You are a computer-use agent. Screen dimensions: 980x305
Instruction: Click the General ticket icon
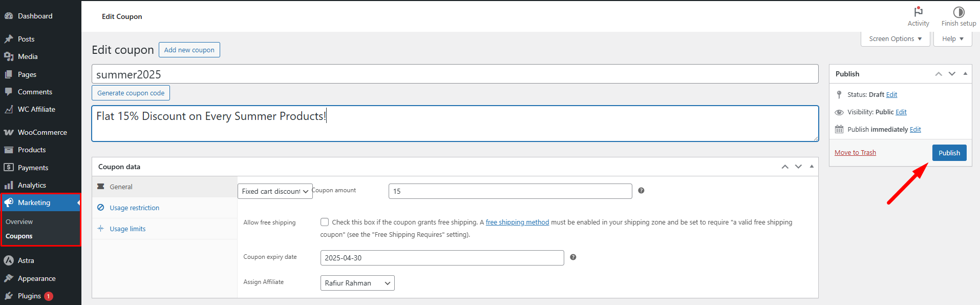[101, 187]
